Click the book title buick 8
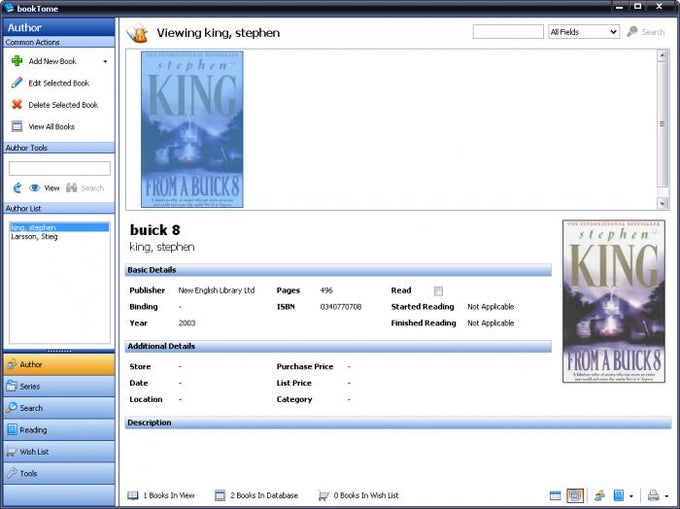Viewport: 680px width, 509px height. [155, 229]
